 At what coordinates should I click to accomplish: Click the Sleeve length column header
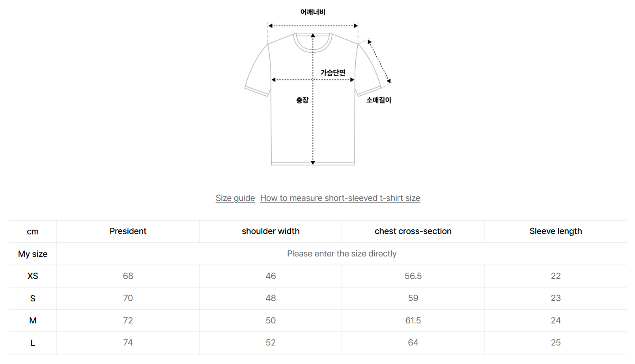(x=555, y=231)
